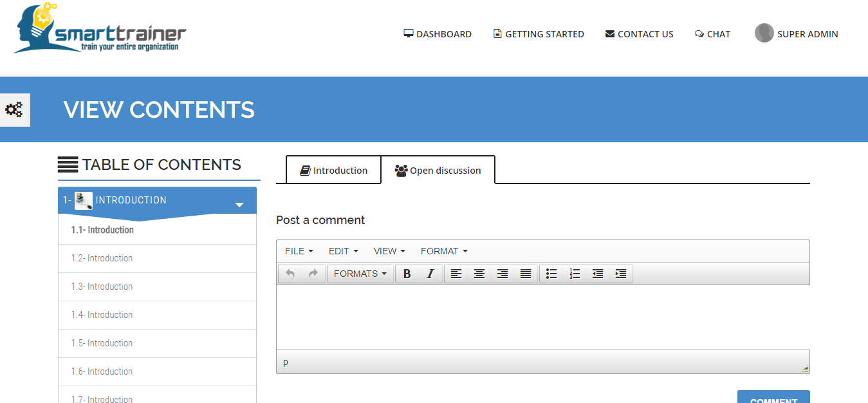Viewport: 868px width, 403px height.
Task: Grab the editor resize handle
Action: (x=805, y=369)
